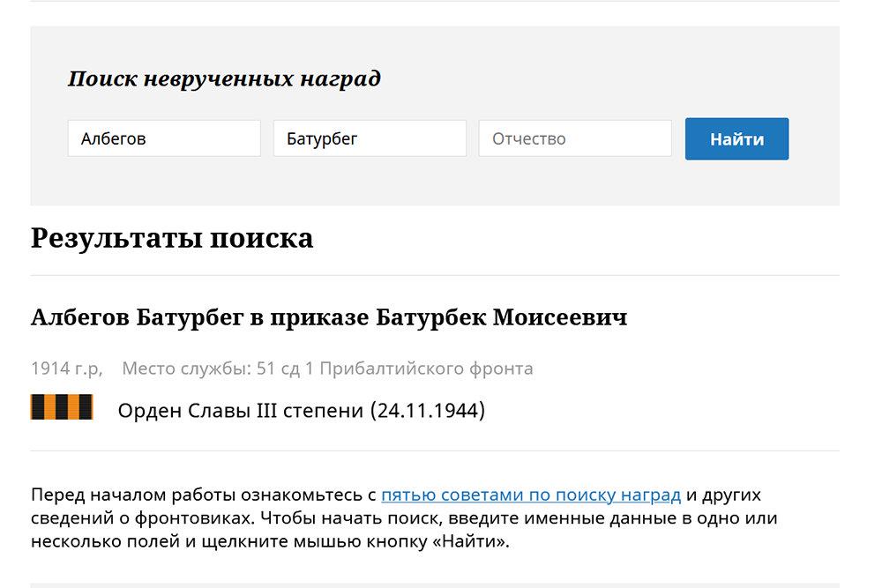This screenshot has height=588, width=882.
Task: Click the award date 24.11.1944
Action: pos(428,411)
